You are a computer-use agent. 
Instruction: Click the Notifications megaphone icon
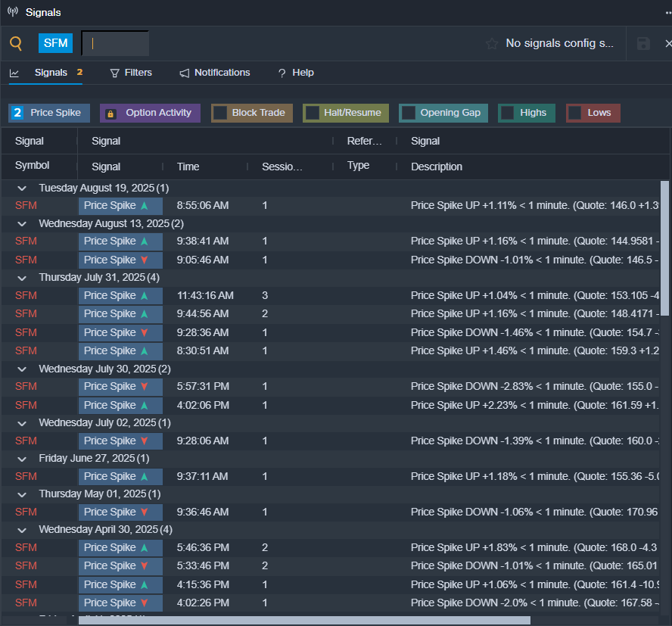pos(185,73)
